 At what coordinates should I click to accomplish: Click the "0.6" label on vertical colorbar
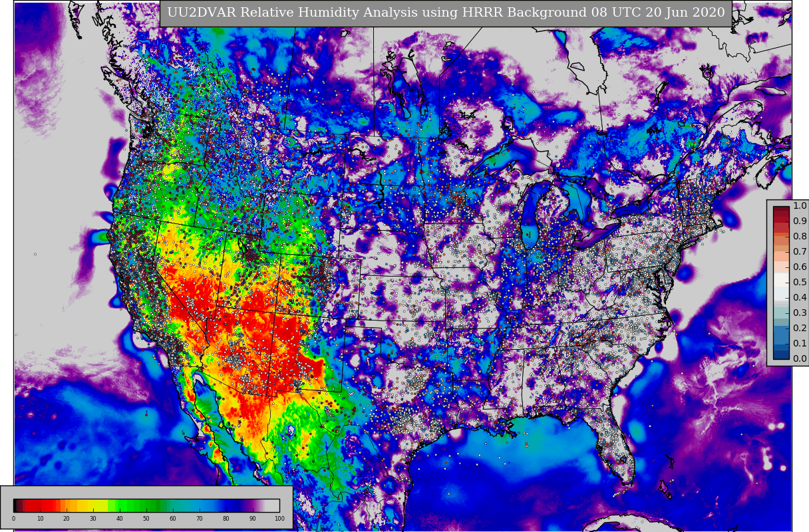[x=800, y=267]
